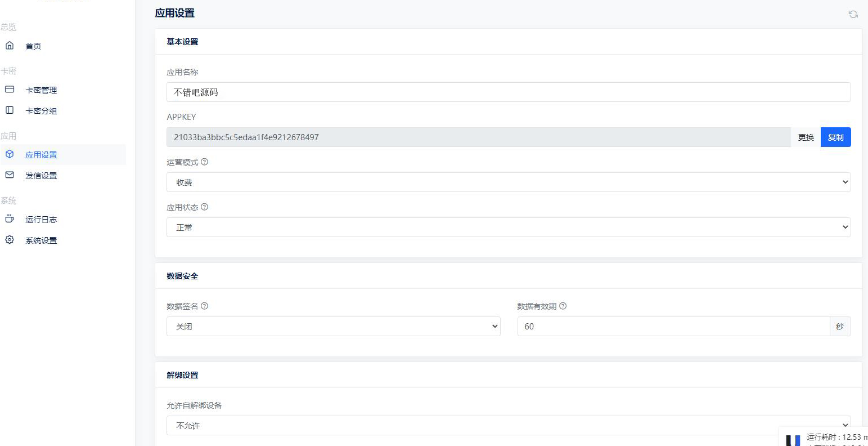Click help icon beside 数据签名
The height and width of the screenshot is (446, 868).
click(204, 306)
